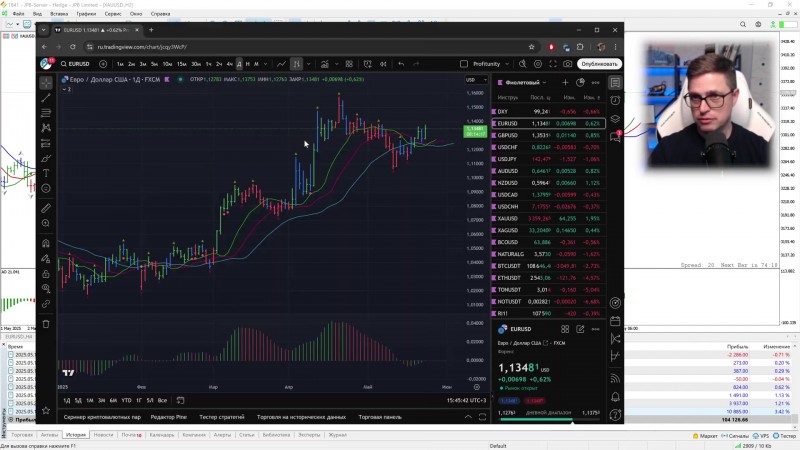This screenshot has width=800, height=450.
Task: Select the text annotation tool
Action: 46,173
